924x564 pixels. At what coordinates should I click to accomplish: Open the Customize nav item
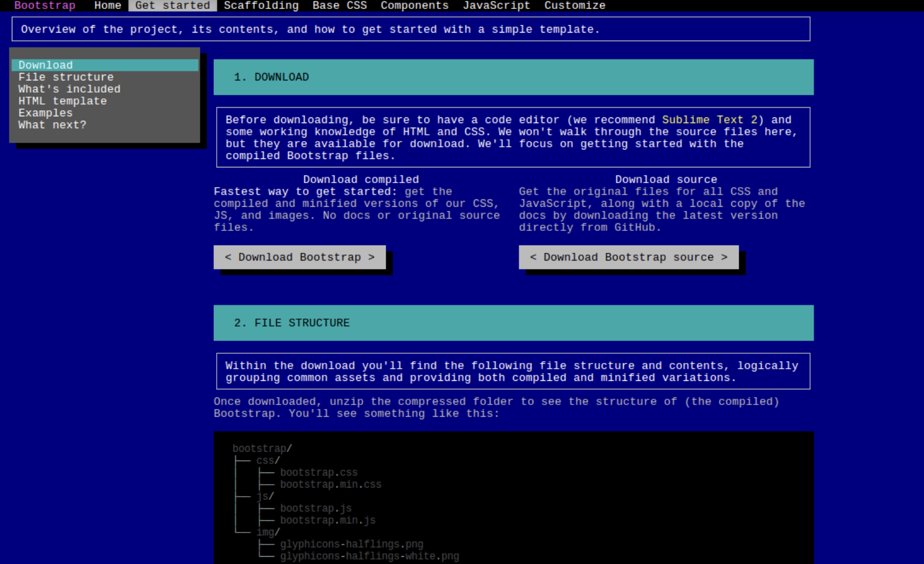coord(575,6)
